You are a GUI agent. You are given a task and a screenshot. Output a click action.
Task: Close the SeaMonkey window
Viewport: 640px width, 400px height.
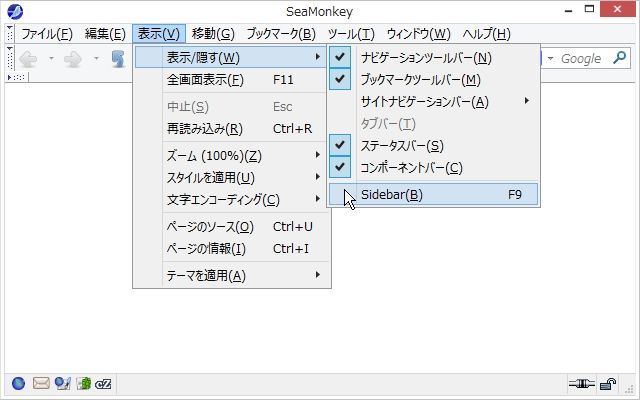[617, 9]
